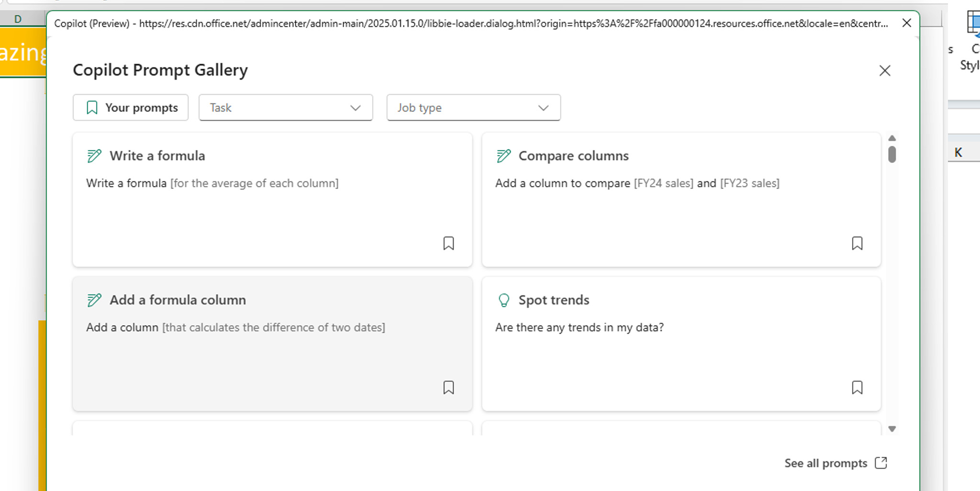This screenshot has height=491, width=980.
Task: Open See all prompts via external link icon
Action: tap(880, 463)
